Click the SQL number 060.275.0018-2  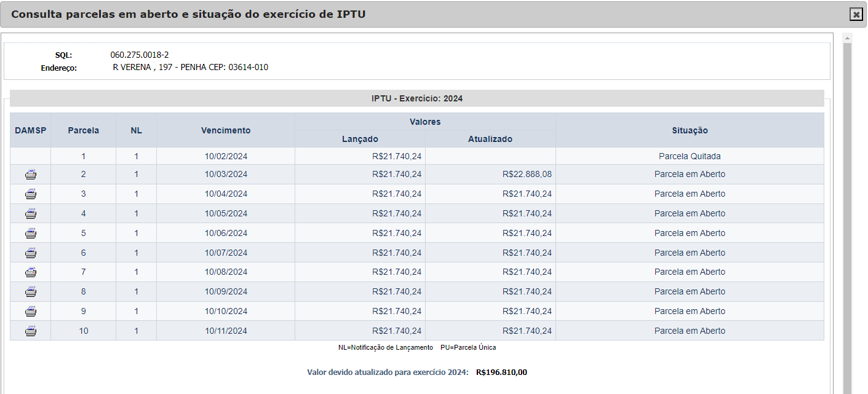pos(140,55)
